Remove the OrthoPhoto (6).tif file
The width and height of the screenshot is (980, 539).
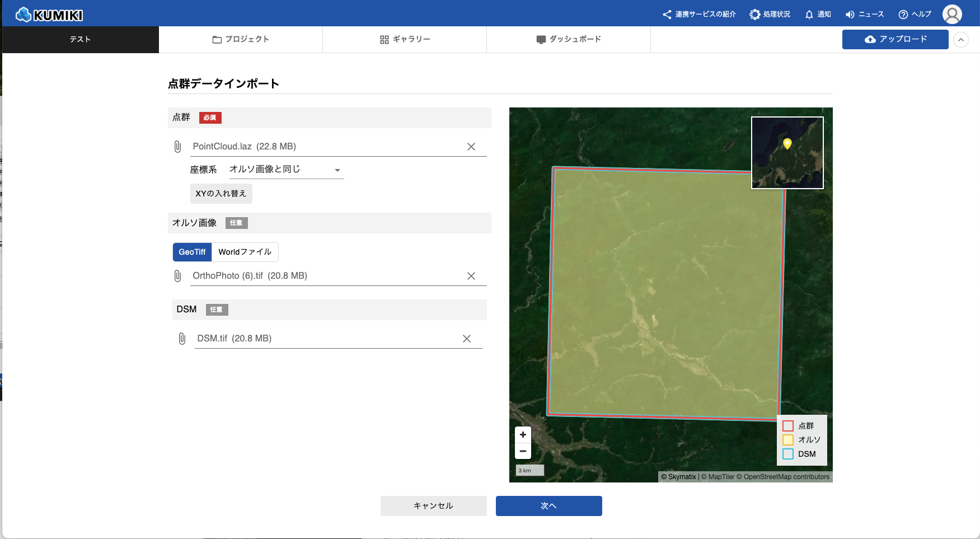pyautogui.click(x=471, y=276)
